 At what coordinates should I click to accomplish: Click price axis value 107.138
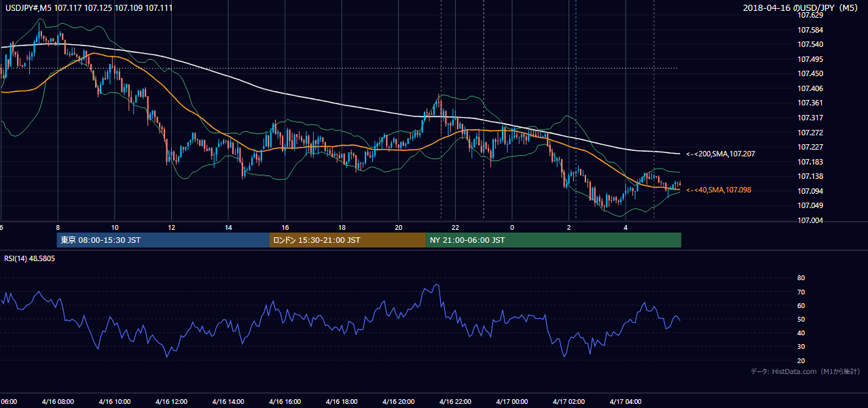click(810, 176)
